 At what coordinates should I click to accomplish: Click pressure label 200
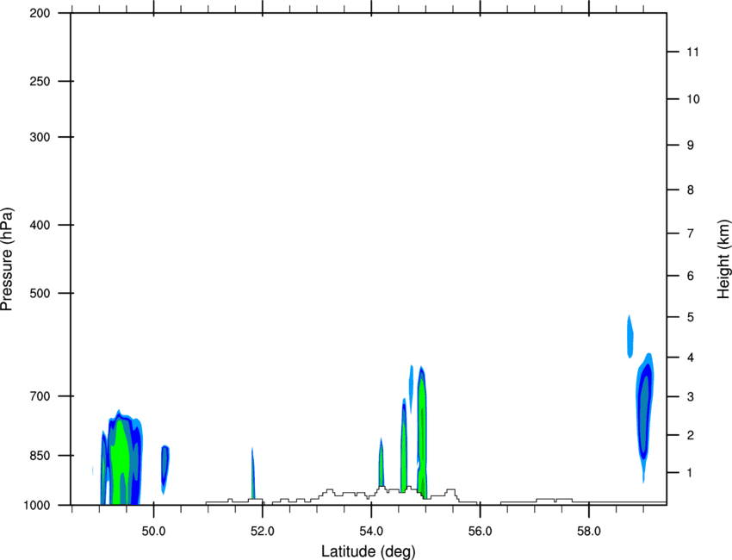[x=40, y=13]
